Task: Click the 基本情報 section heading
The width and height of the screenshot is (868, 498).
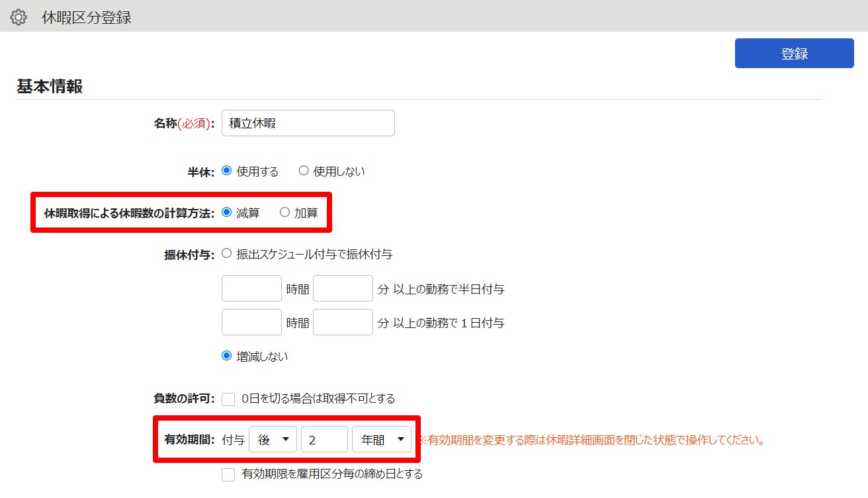Action: [x=50, y=87]
